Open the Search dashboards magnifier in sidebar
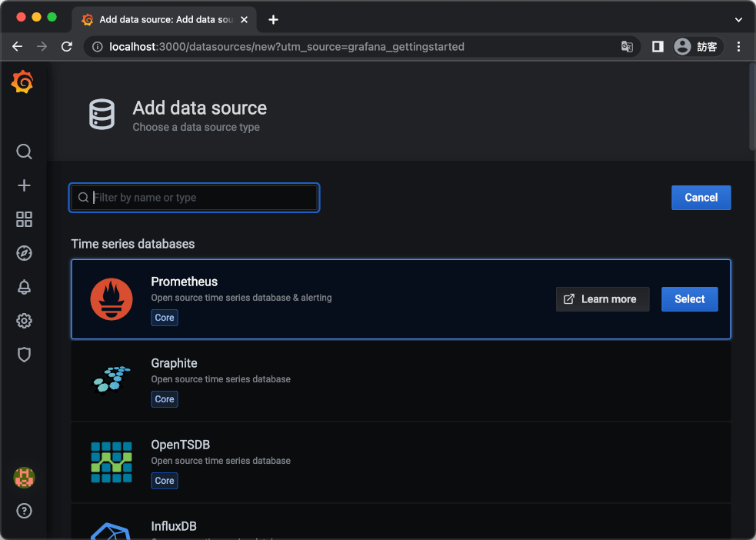Image resolution: width=756 pixels, height=540 pixels. tap(24, 152)
